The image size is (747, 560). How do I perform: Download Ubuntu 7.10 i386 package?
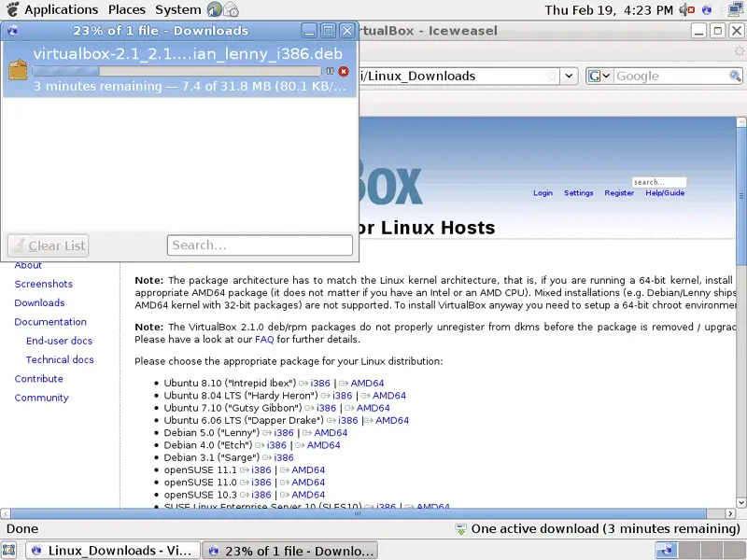pos(326,408)
